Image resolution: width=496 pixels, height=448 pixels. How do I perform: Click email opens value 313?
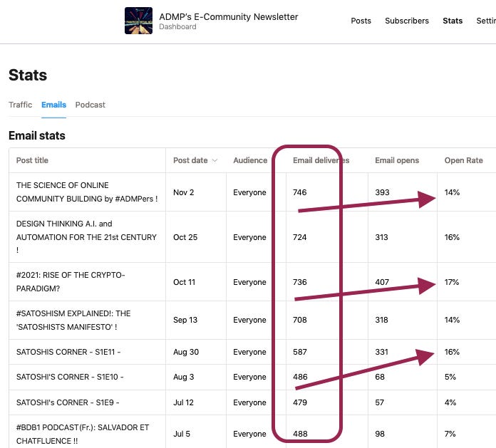(x=381, y=237)
